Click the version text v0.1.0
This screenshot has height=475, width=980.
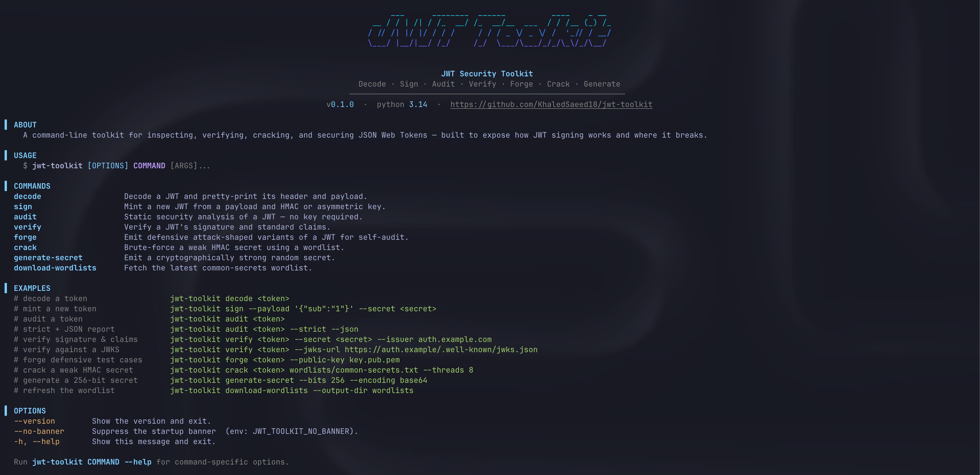[340, 104]
